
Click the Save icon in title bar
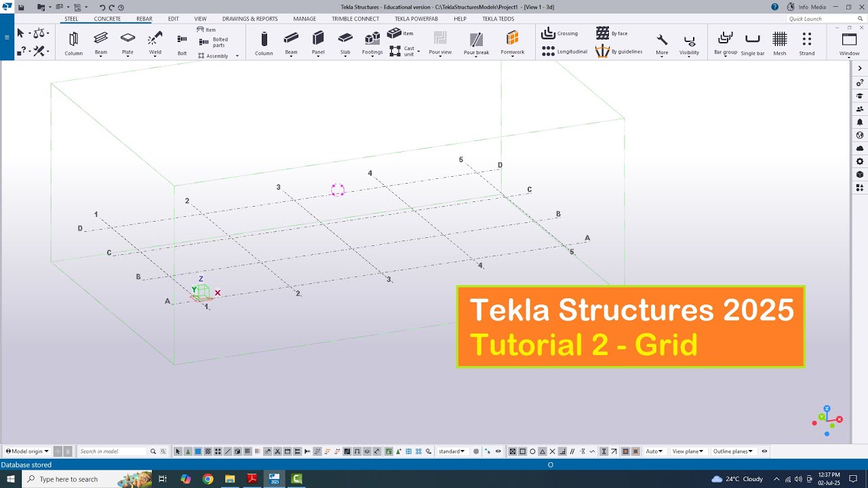22,7
